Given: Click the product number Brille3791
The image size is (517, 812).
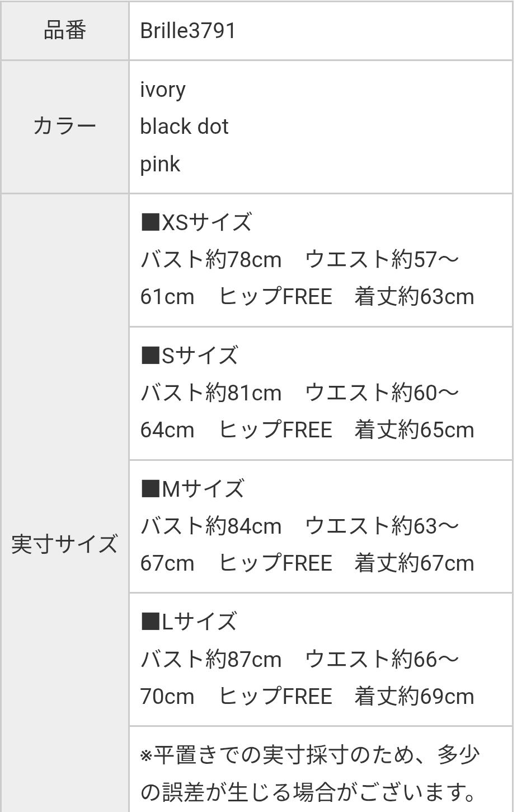Looking at the screenshot, I should [188, 31].
